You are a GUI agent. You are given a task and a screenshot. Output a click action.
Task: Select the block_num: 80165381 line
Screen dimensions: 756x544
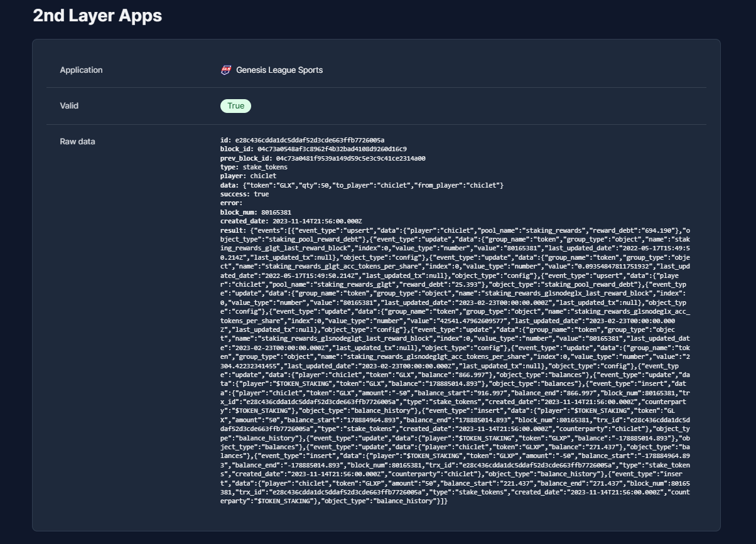point(256,213)
